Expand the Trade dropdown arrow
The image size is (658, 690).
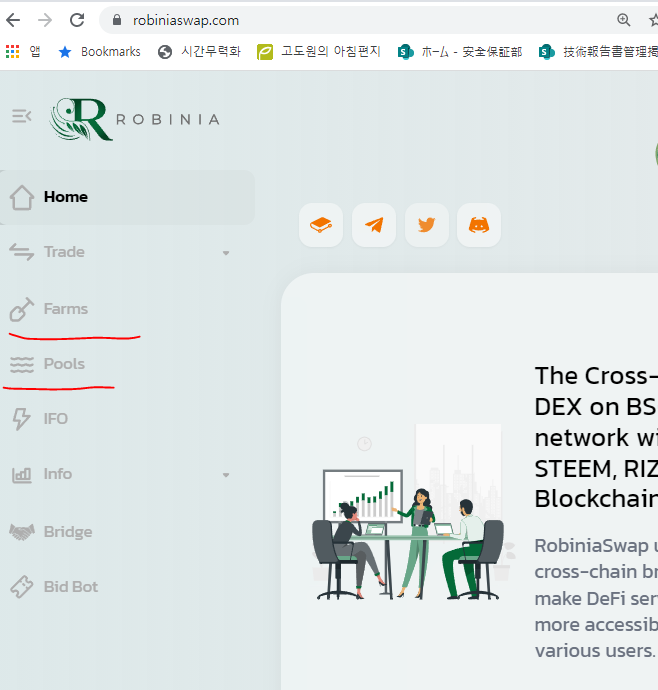pos(226,253)
